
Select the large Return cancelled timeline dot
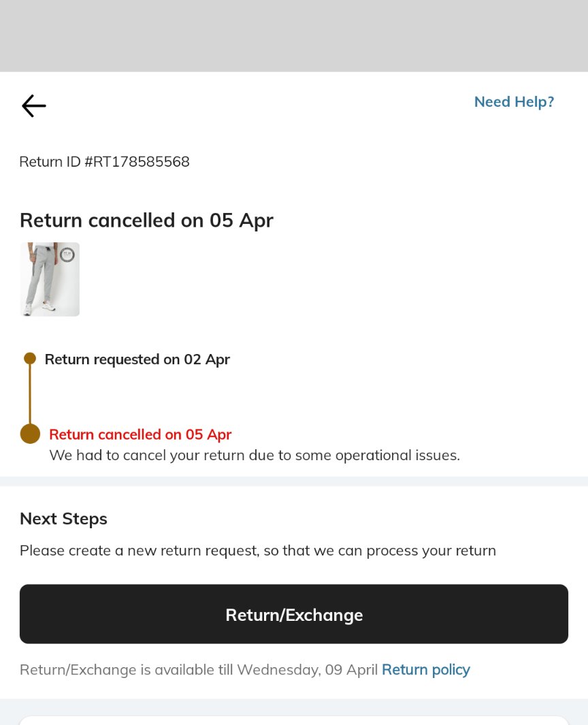30,434
